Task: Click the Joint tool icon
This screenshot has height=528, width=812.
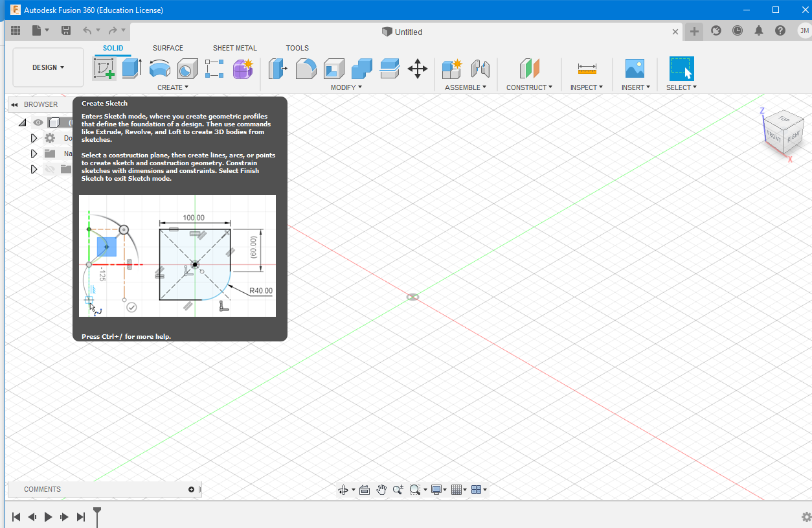Action: (x=480, y=69)
